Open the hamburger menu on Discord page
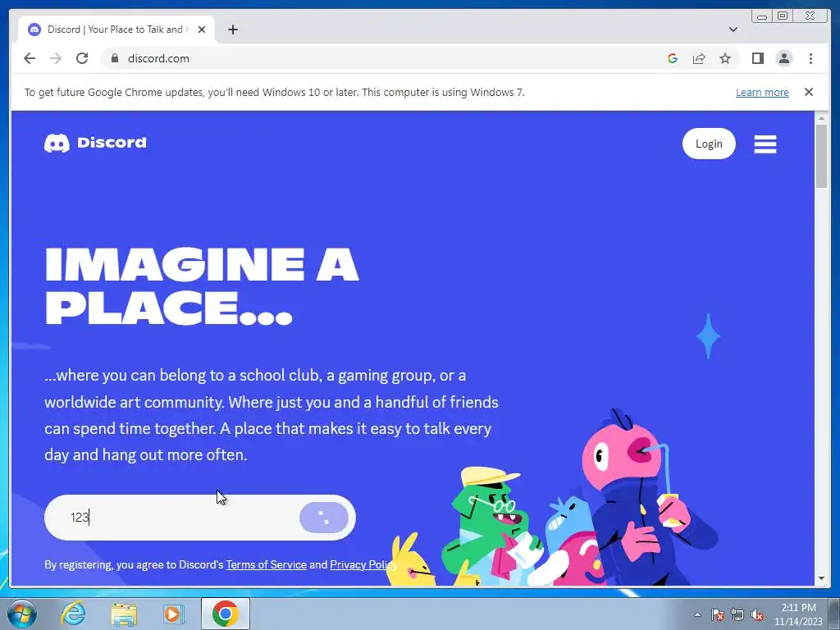Viewport: 840px width, 630px height. pos(765,144)
